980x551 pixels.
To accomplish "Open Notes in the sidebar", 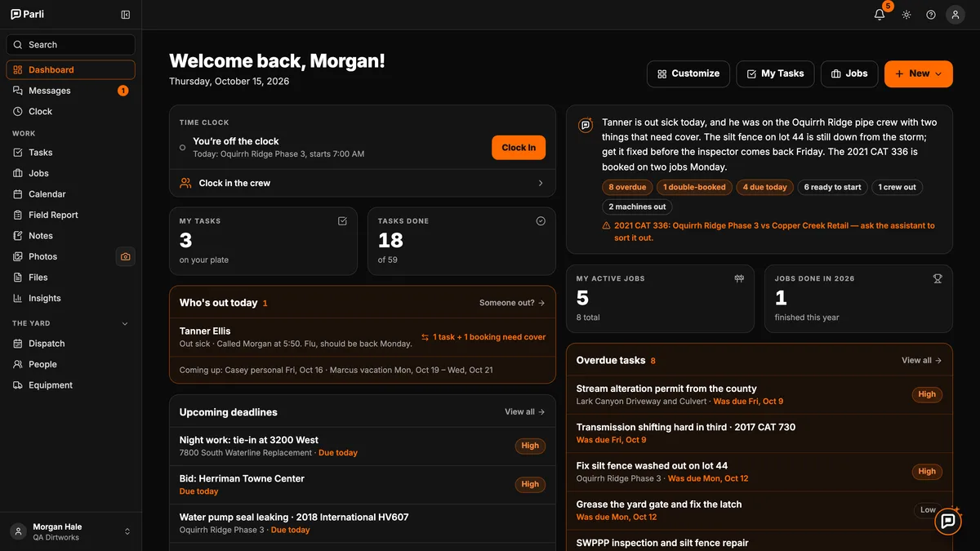I will 71,236.
